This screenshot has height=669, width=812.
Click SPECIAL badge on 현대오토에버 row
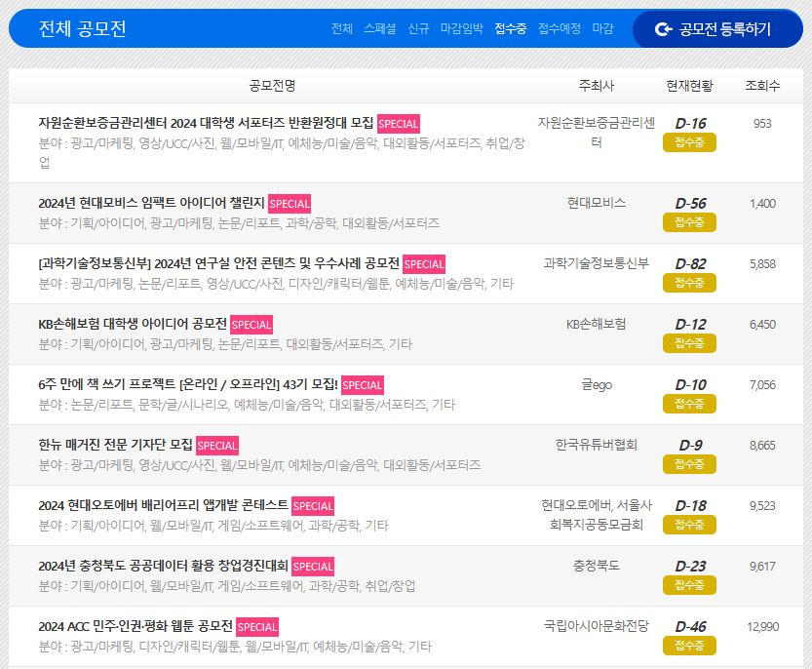click(x=313, y=506)
